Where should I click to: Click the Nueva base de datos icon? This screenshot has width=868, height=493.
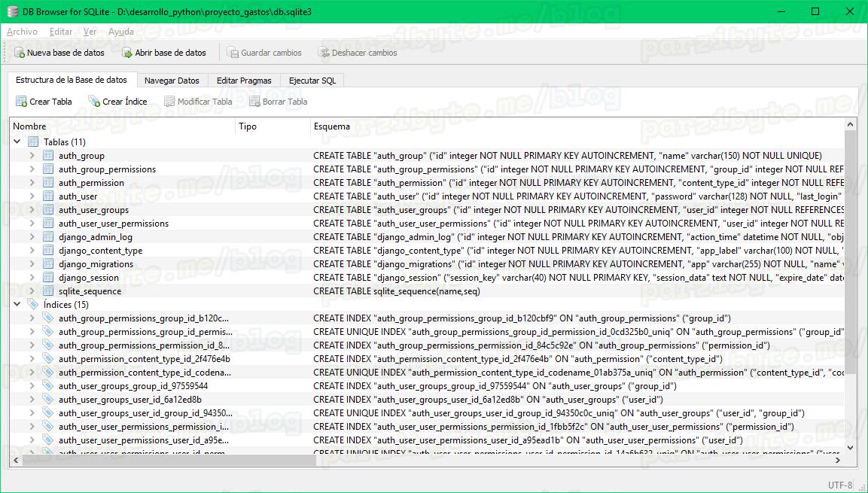(x=19, y=53)
